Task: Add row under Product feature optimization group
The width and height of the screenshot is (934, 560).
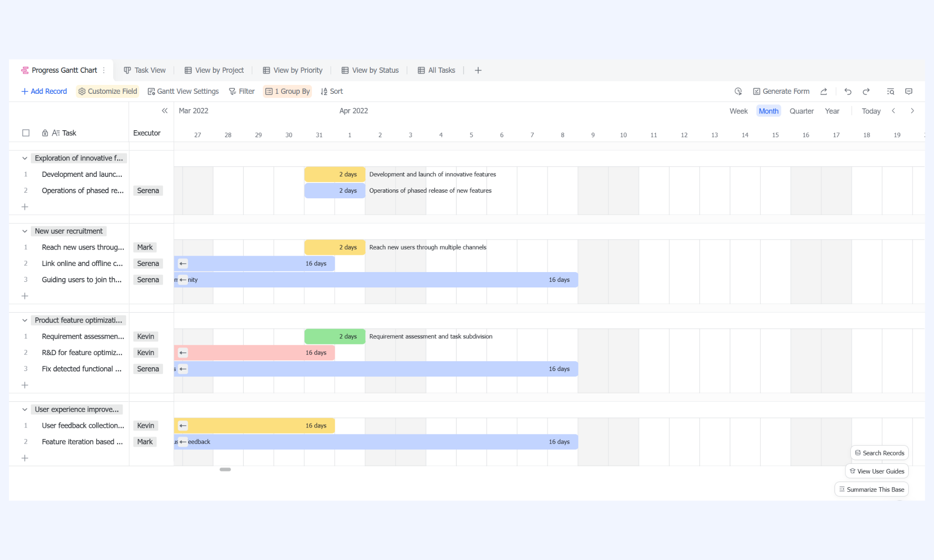Action: coord(25,385)
